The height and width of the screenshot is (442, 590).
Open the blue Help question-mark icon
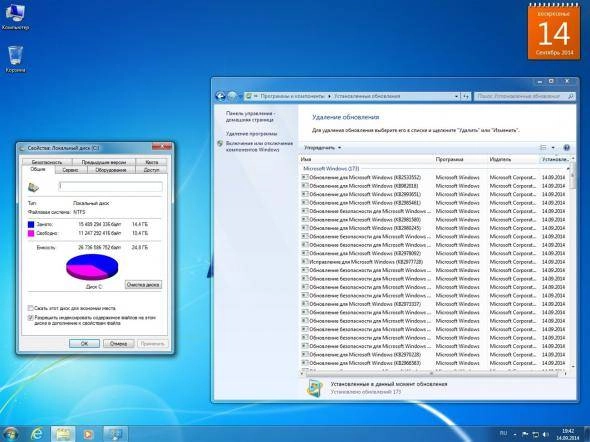click(x=567, y=148)
